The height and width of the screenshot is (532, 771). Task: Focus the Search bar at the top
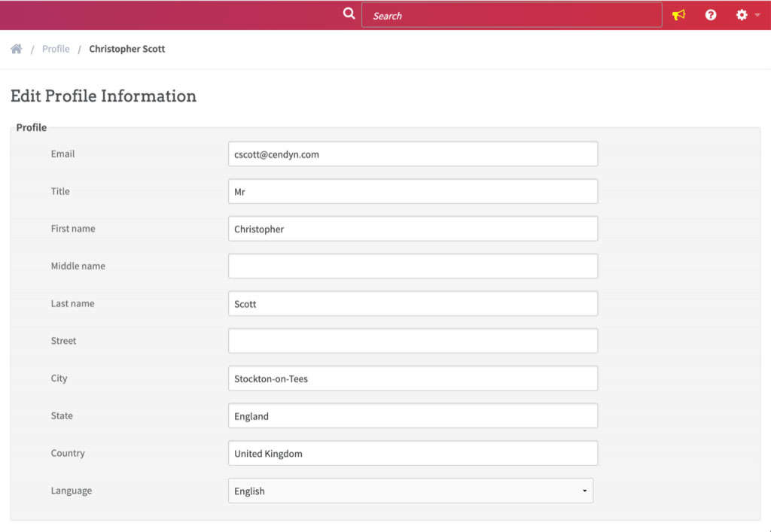point(512,14)
